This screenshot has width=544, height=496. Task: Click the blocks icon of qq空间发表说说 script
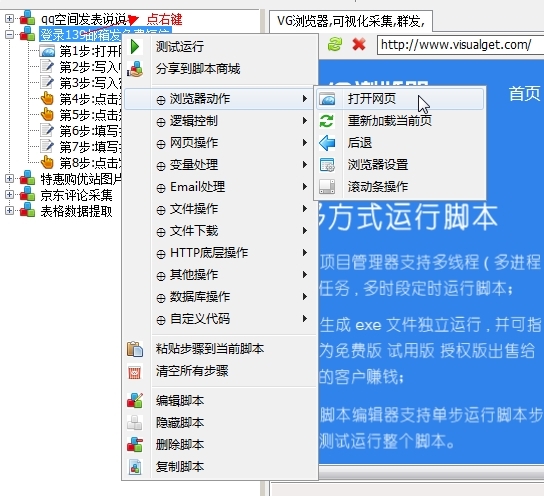27,18
